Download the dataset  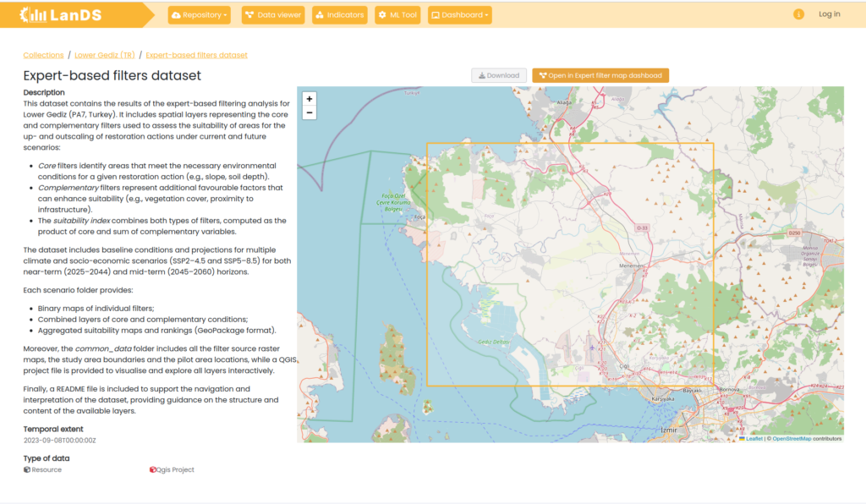499,75
